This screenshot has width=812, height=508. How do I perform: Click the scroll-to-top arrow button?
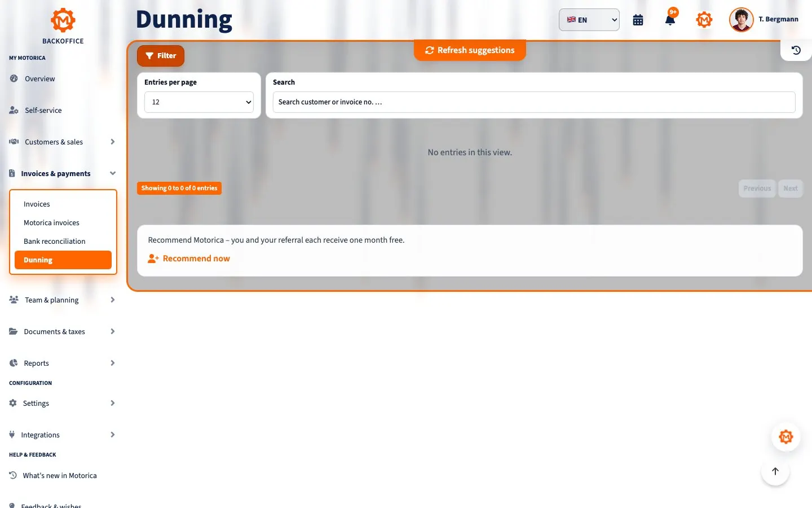tap(775, 471)
